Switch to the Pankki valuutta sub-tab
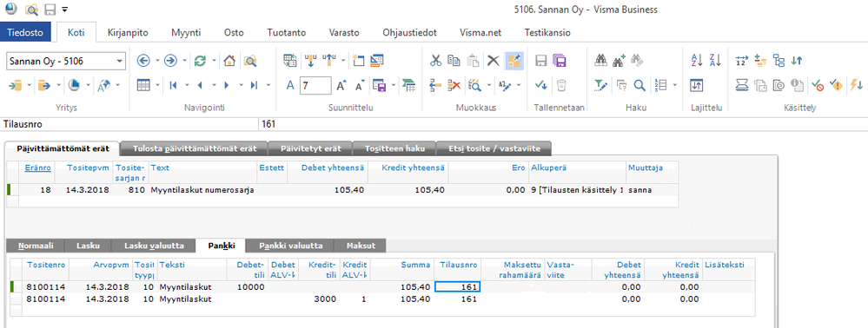This screenshot has width=868, height=328. (x=290, y=246)
